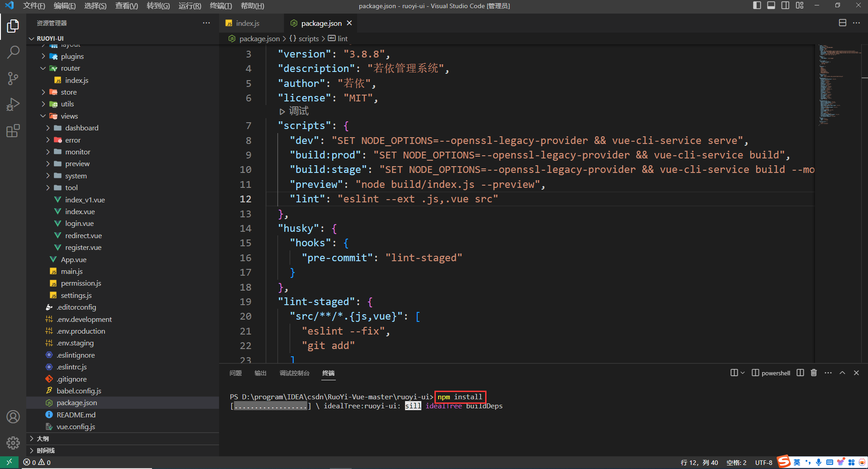Kill terminal with the trash icon

click(x=814, y=373)
